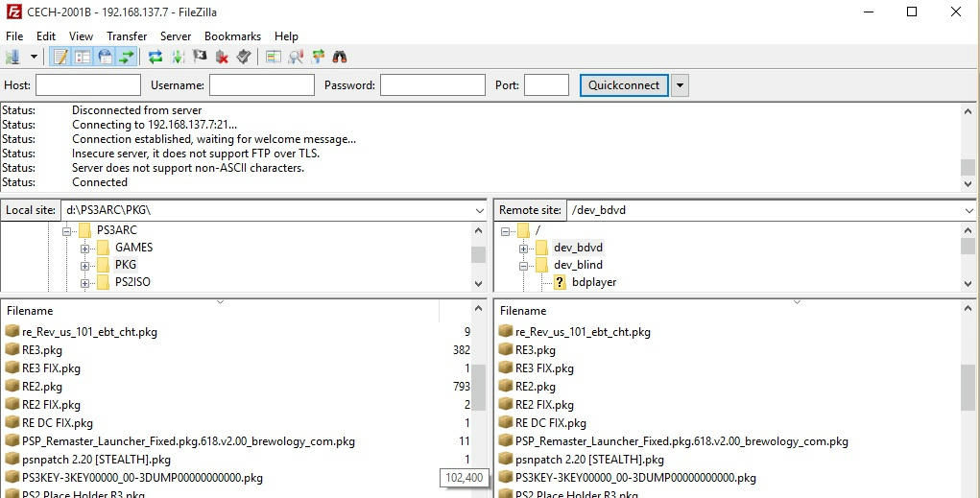980x498 pixels.
Task: Toggle synchronized browsing icon
Action: pyautogui.click(x=318, y=57)
